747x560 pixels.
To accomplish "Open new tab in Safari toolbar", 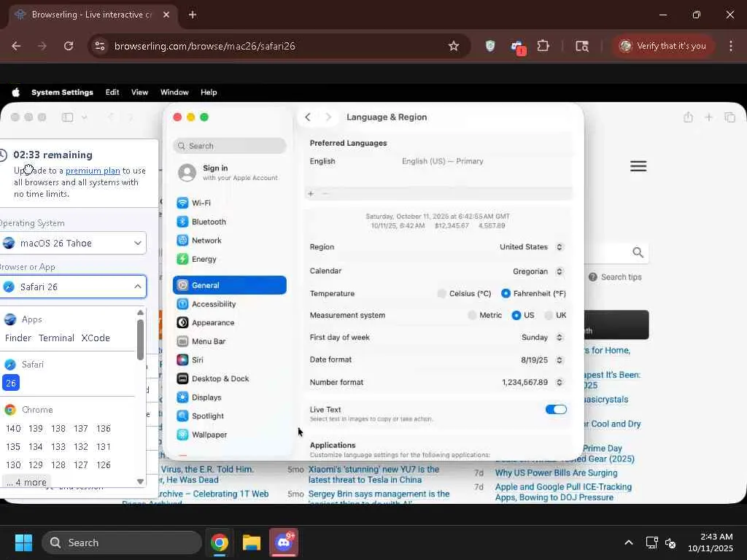I will [x=708, y=117].
